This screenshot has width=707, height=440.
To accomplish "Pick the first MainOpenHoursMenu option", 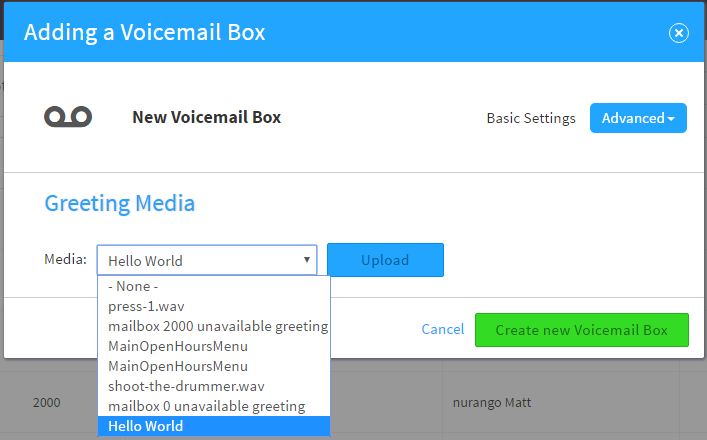I will (x=214, y=346).
